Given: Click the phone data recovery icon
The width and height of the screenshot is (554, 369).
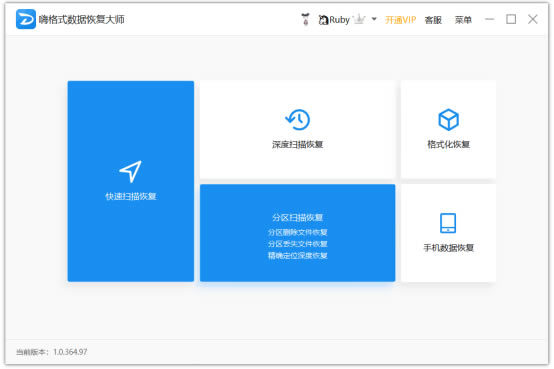Looking at the screenshot, I should pos(448,223).
